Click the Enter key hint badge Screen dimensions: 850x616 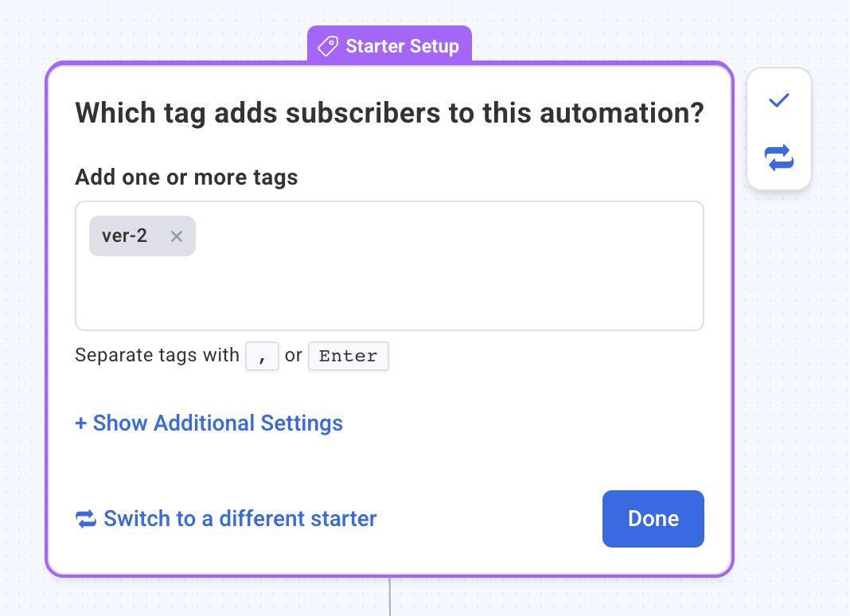coord(348,356)
